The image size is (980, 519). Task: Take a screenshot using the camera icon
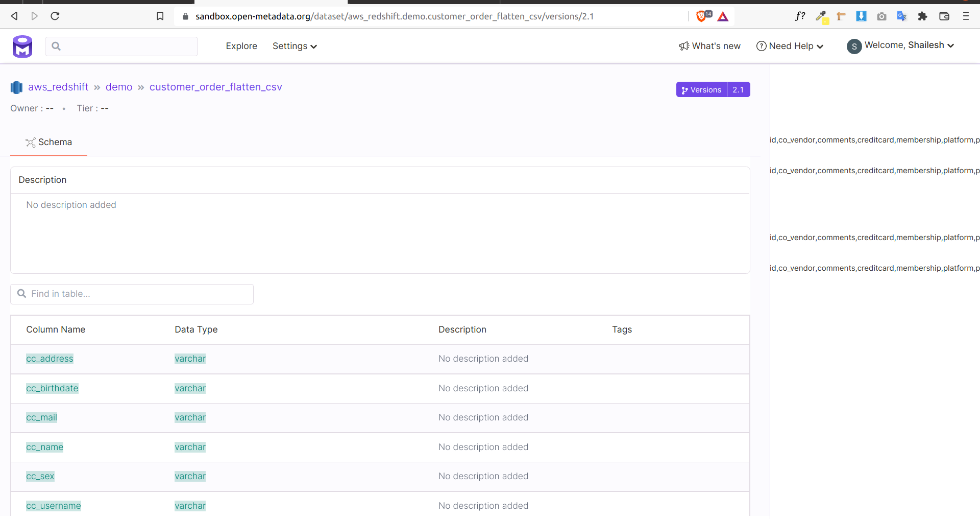click(881, 16)
